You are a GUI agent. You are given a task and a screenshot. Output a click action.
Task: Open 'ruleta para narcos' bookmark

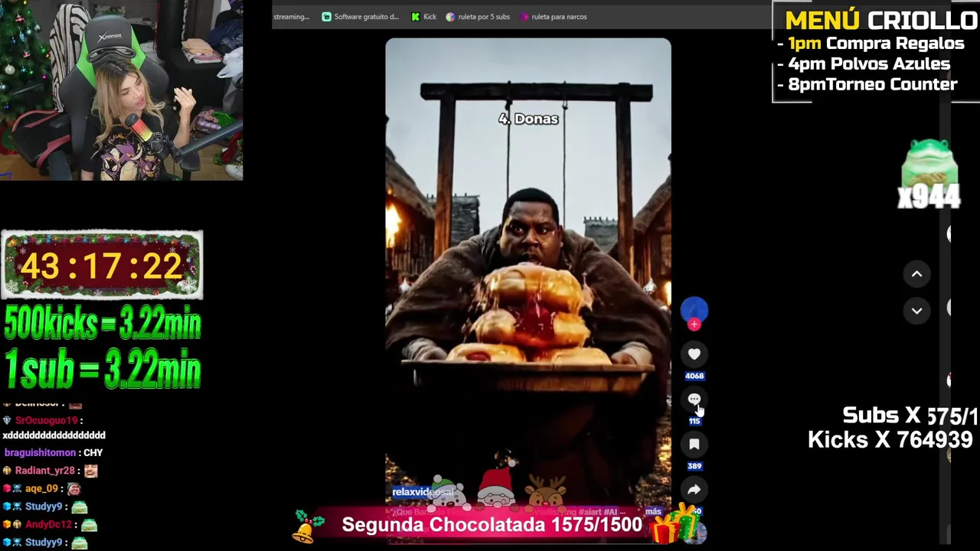tap(554, 17)
